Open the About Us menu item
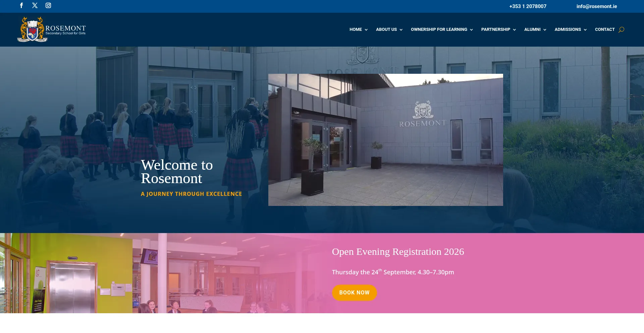The image size is (644, 333). tap(386, 30)
